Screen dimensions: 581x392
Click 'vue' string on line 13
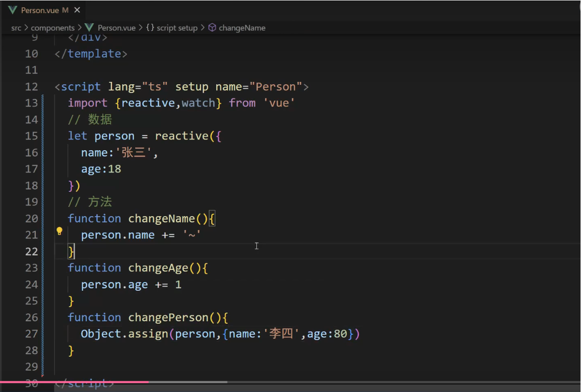[x=279, y=103]
